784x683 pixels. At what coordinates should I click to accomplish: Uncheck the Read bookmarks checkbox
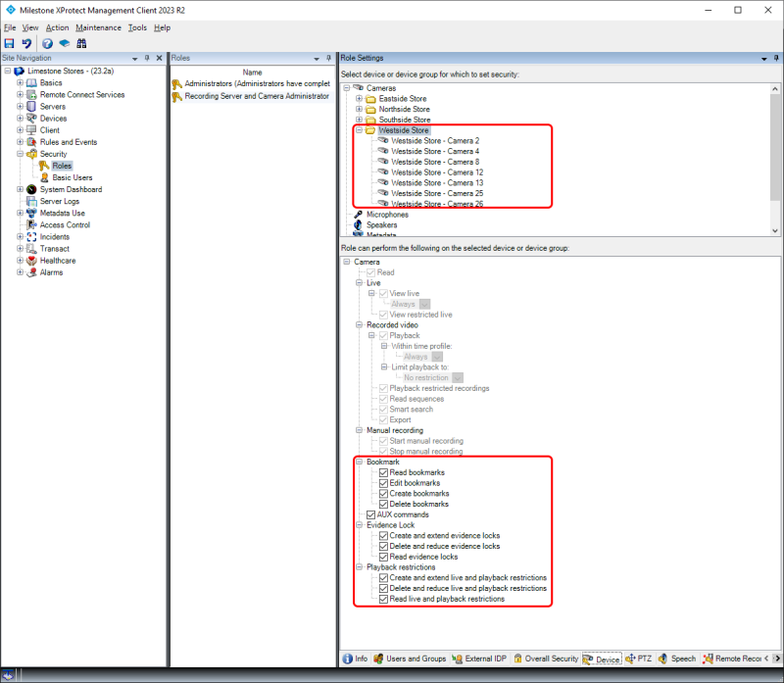pyautogui.click(x=383, y=472)
